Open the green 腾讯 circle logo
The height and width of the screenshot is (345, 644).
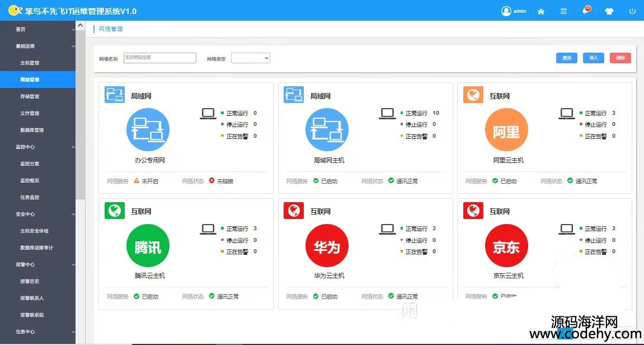[148, 245]
